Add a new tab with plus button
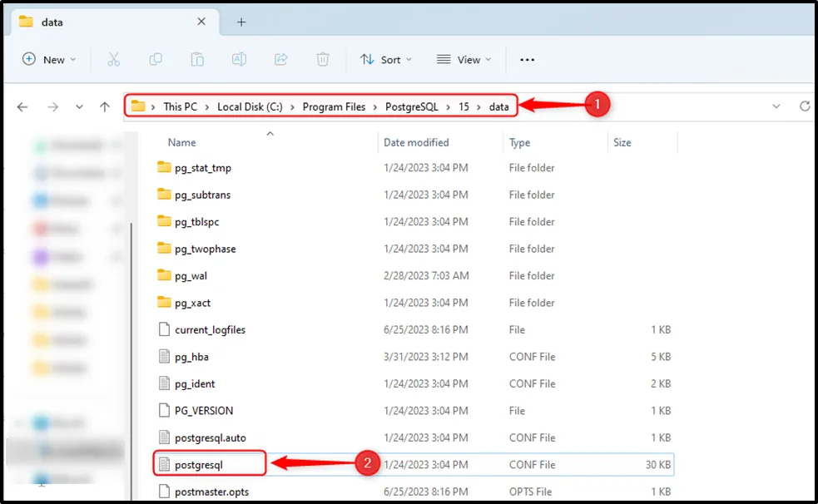 241,22
